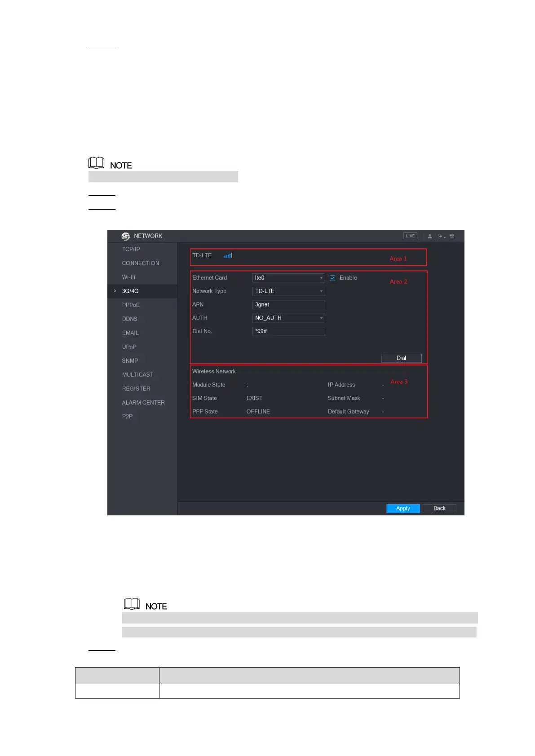Open UPnP settings
Image resolution: width=535 pixels, height=756 pixels.
coord(129,347)
